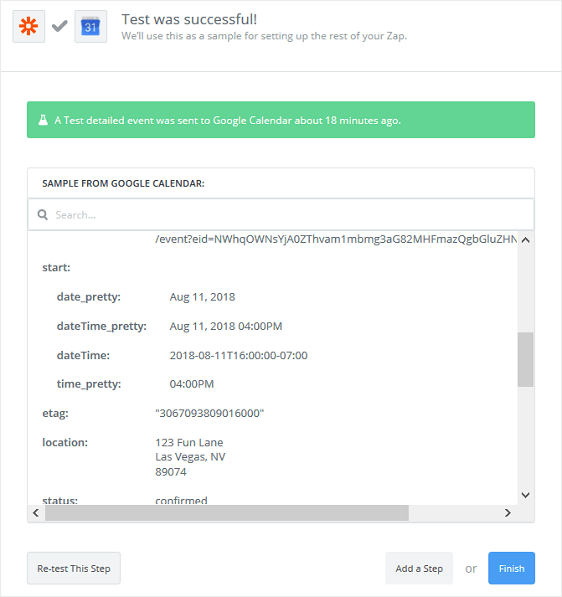The width and height of the screenshot is (562, 597).
Task: Click the Add a Step button
Action: [419, 568]
